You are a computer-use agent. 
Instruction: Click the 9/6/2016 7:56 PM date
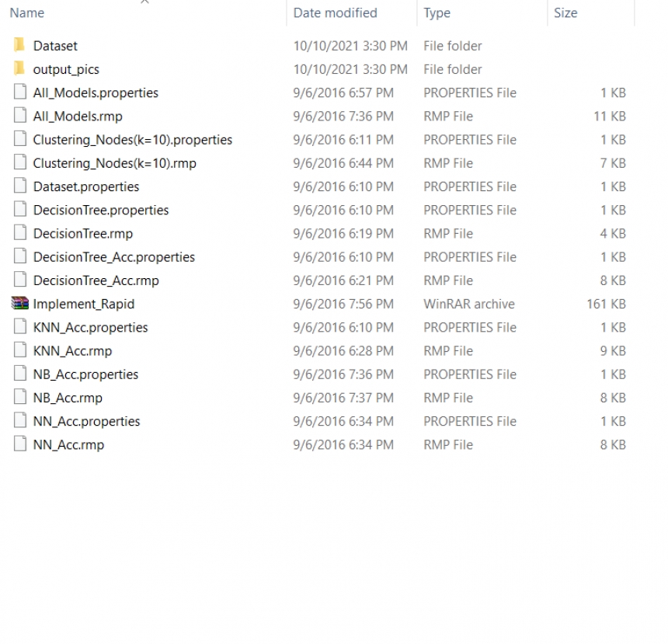pyautogui.click(x=343, y=304)
